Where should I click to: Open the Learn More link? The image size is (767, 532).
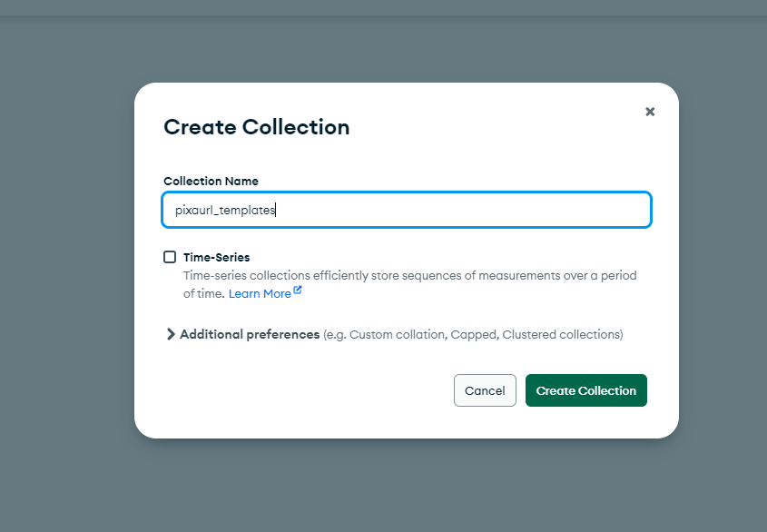click(260, 293)
